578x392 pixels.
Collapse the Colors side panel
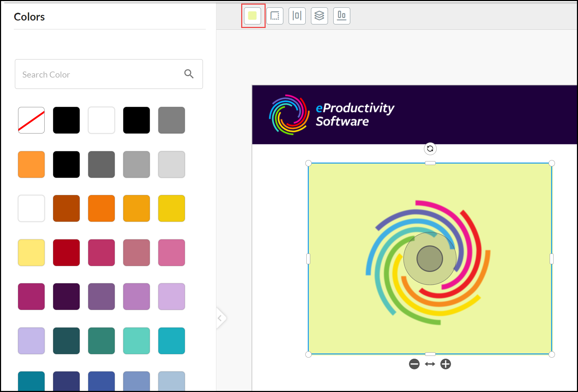point(220,318)
